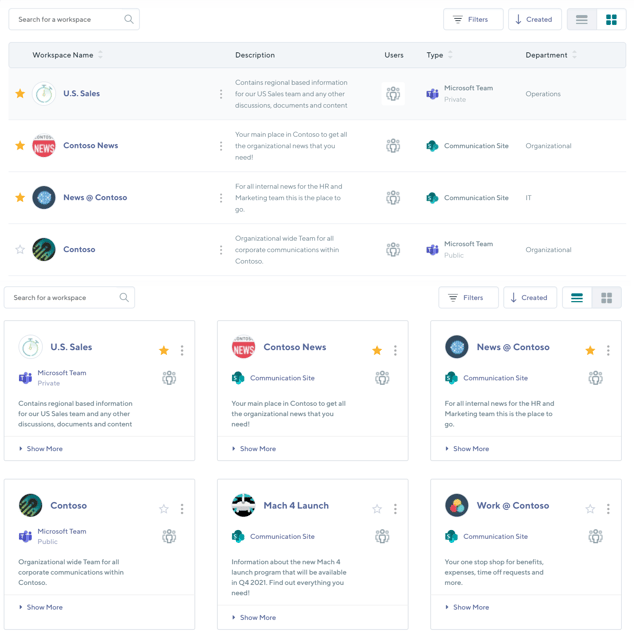
Task: Click the users icon in the U.S. Sales table row
Action: click(393, 94)
